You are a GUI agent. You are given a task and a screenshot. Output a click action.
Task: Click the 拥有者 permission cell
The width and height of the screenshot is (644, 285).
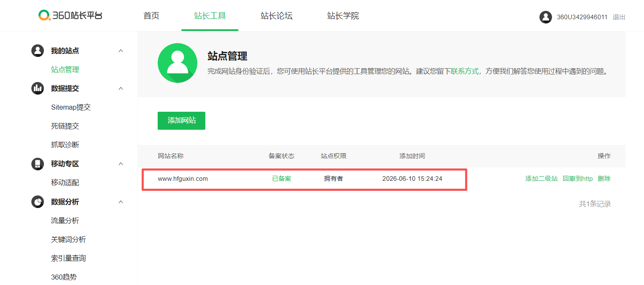333,179
